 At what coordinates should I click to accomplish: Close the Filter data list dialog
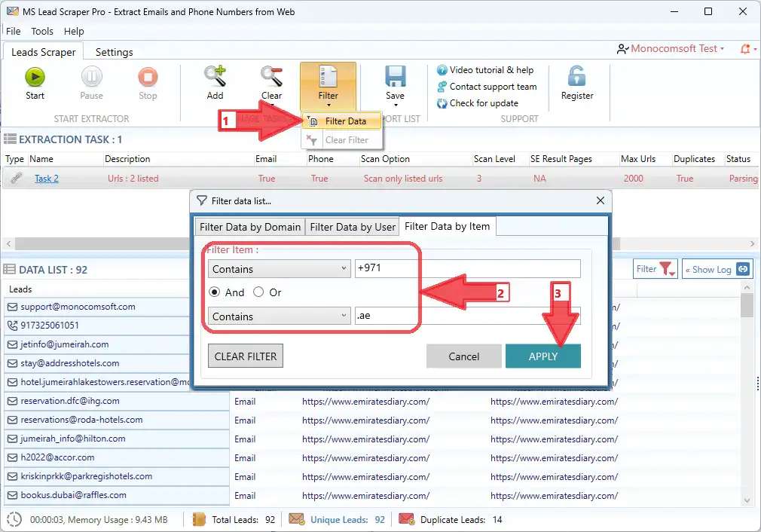[601, 200]
